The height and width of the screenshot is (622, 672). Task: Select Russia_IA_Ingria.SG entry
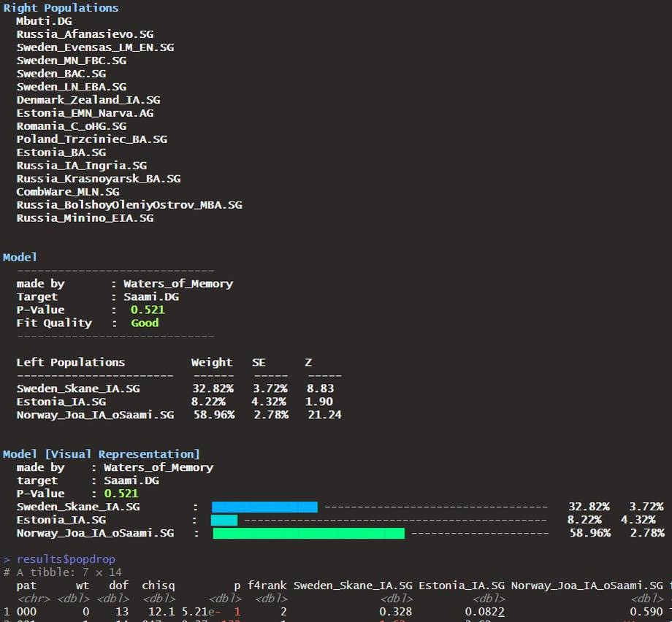(81, 165)
